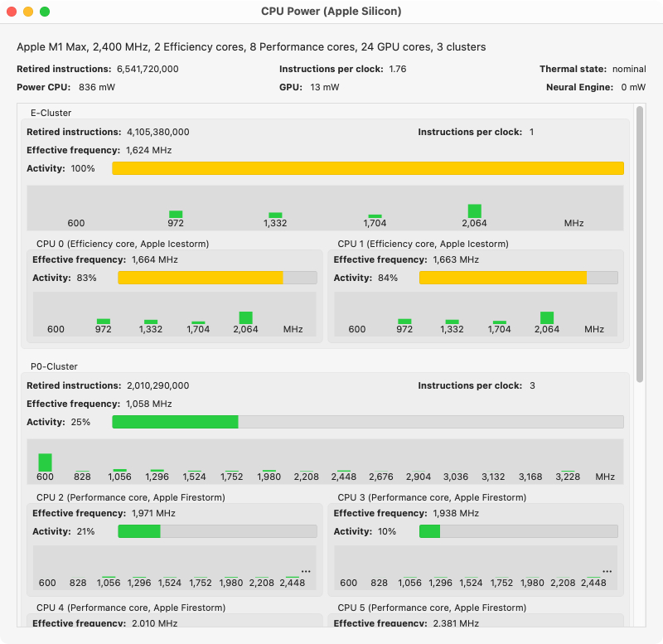663x644 pixels.
Task: Click the P0-Cluster 3,228 frequency label
Action: coord(568,477)
